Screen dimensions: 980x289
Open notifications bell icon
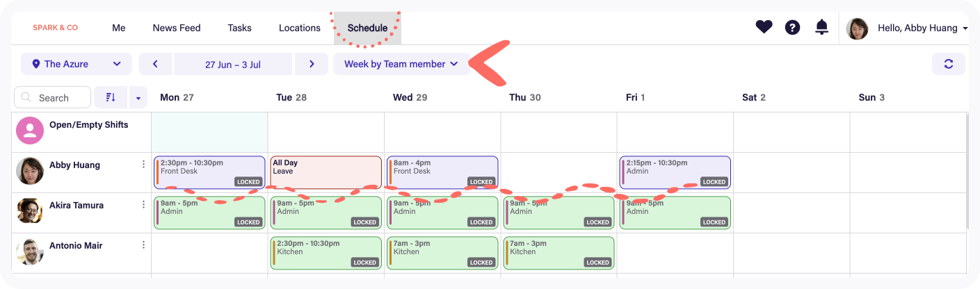pos(821,28)
